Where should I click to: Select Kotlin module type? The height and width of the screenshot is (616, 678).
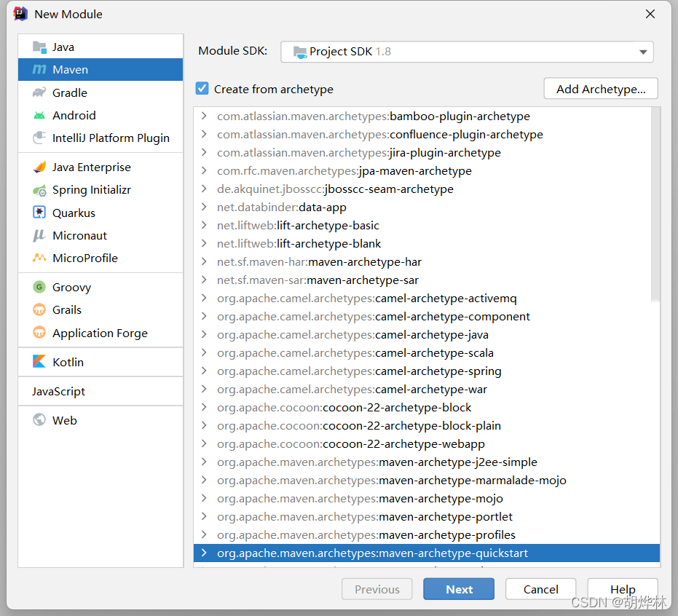point(100,362)
